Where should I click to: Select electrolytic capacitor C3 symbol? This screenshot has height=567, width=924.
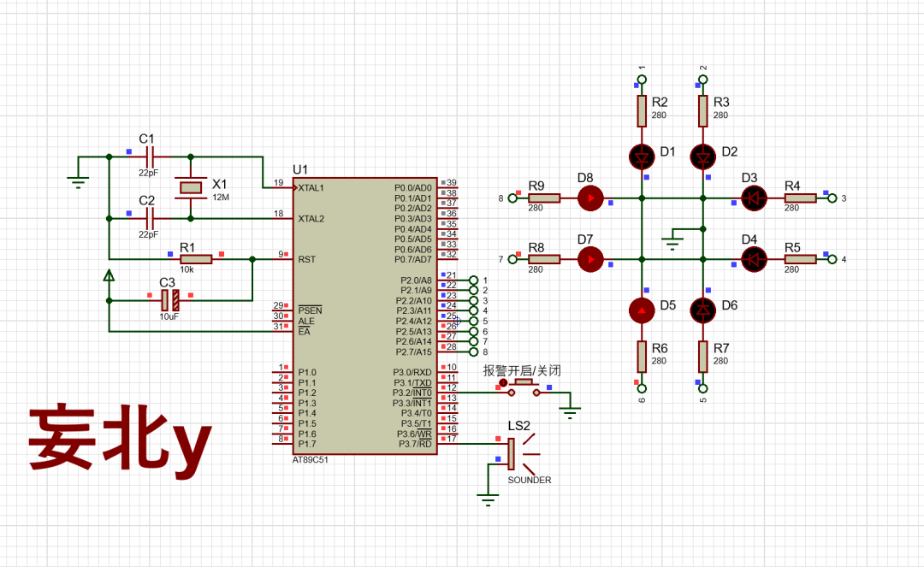tap(169, 301)
